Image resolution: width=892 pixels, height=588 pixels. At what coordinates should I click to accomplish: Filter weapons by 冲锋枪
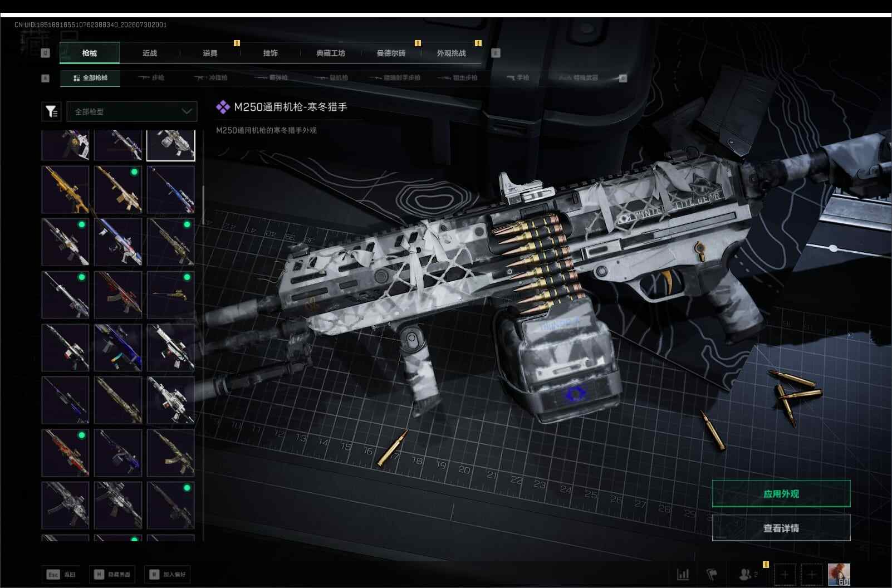(210, 78)
